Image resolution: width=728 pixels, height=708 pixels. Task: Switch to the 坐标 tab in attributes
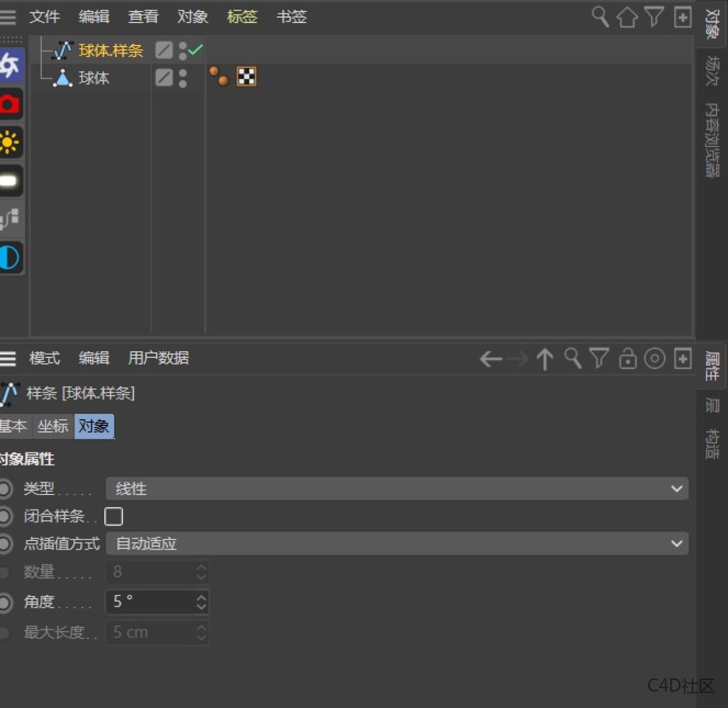point(53,426)
